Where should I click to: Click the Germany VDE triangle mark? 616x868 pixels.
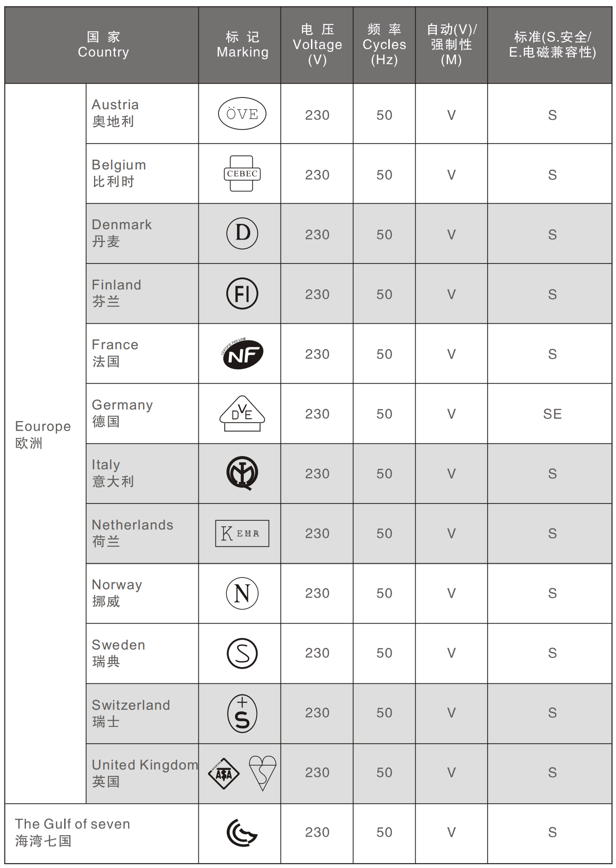click(242, 414)
